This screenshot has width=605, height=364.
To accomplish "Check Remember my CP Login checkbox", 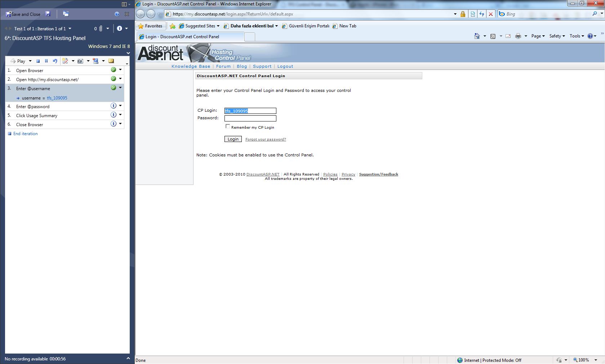I will coord(228,126).
